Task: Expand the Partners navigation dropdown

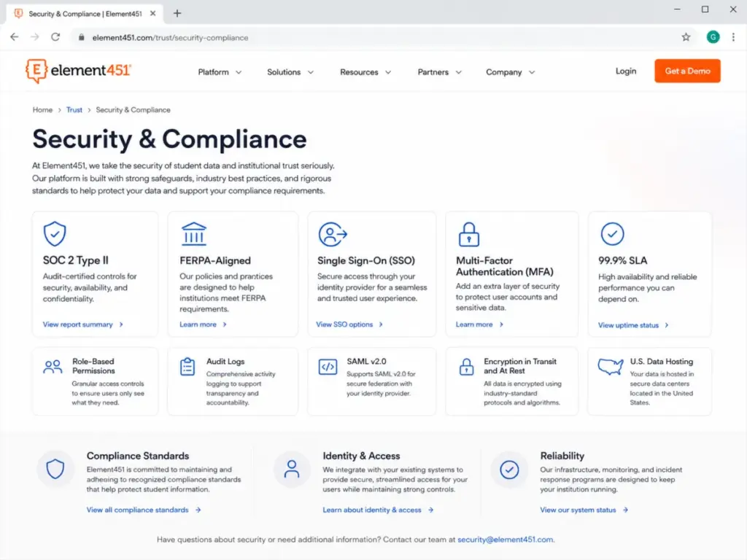Action: coord(439,72)
